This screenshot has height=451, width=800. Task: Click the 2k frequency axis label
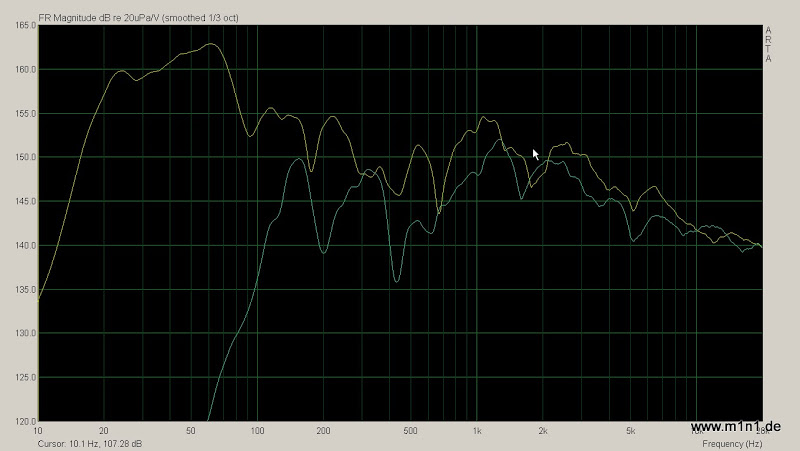coord(543,432)
